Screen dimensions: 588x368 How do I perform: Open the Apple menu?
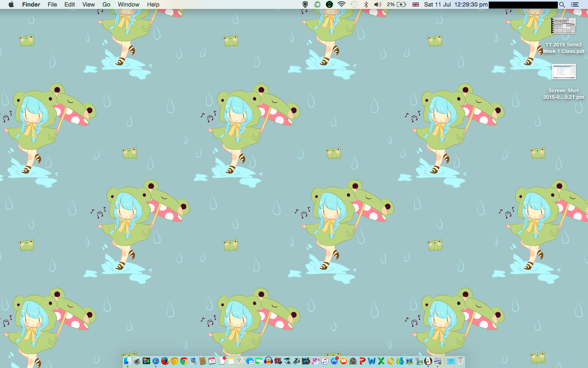click(x=11, y=4)
